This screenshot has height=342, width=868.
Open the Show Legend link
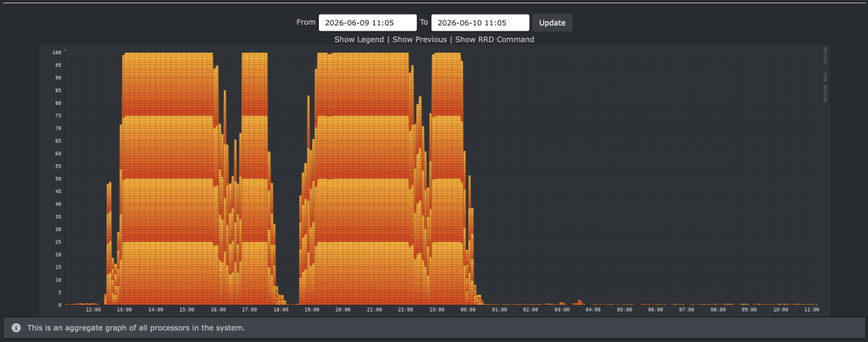[359, 39]
